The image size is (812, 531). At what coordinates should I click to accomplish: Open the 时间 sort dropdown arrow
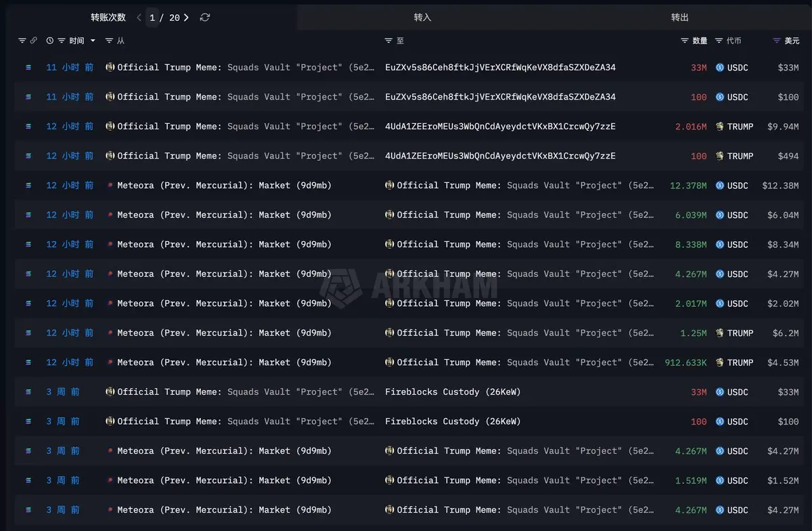(93, 41)
